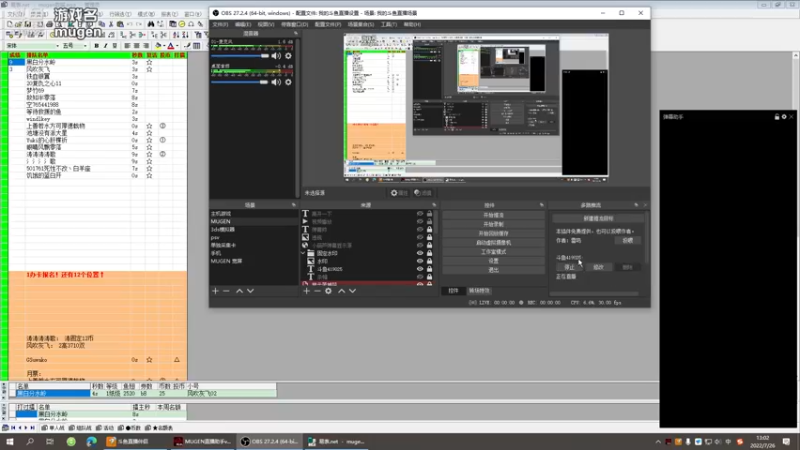Switch to the 单人战 sheet tab
800x450 pixels.
pyautogui.click(x=53, y=428)
